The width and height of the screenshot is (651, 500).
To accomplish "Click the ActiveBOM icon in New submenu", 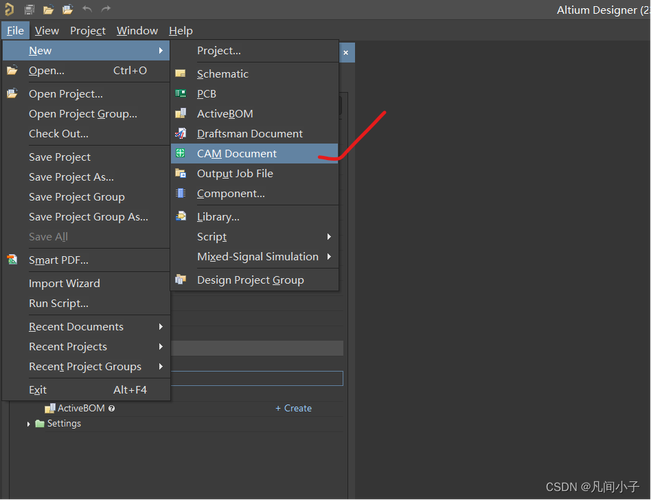I will pyautogui.click(x=180, y=113).
